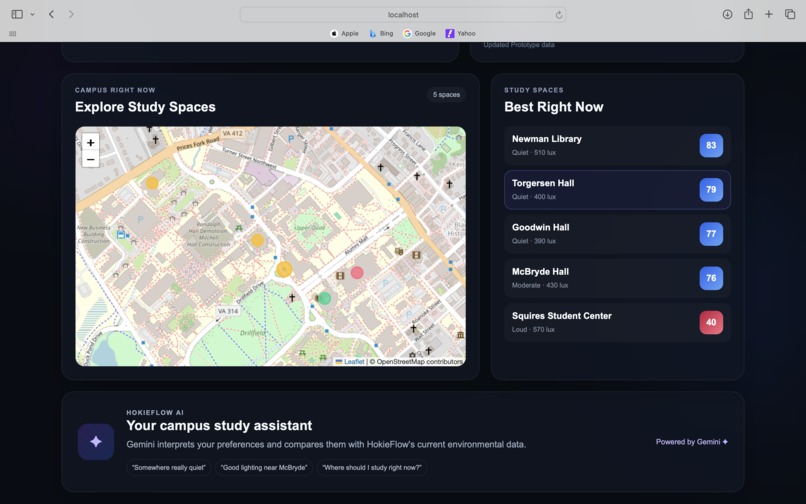Open Safari downloads
The image size is (806, 504).
tap(727, 14)
